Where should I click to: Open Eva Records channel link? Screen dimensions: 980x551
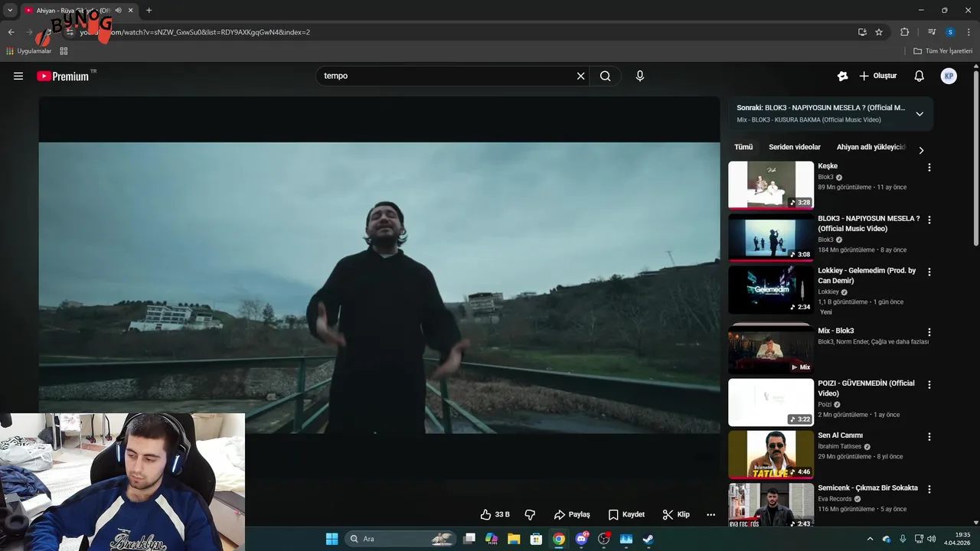[x=835, y=499]
